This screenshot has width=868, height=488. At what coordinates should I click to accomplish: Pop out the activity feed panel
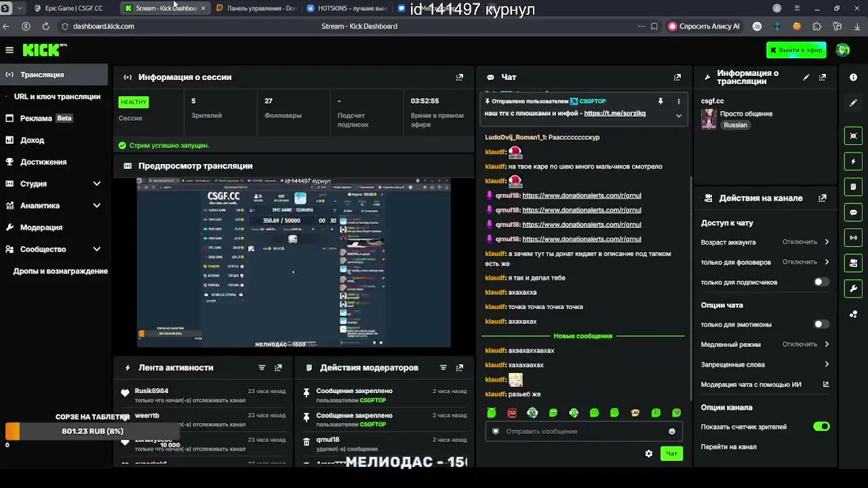tap(278, 368)
